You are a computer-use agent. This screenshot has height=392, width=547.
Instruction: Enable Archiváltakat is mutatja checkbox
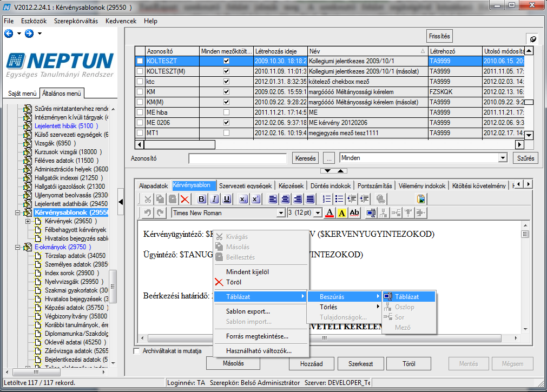point(137,351)
